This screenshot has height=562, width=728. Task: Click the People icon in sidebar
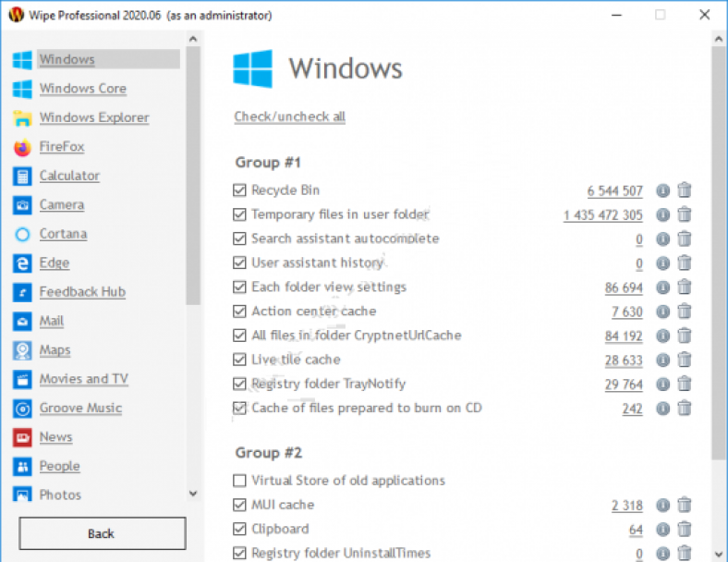(x=22, y=466)
